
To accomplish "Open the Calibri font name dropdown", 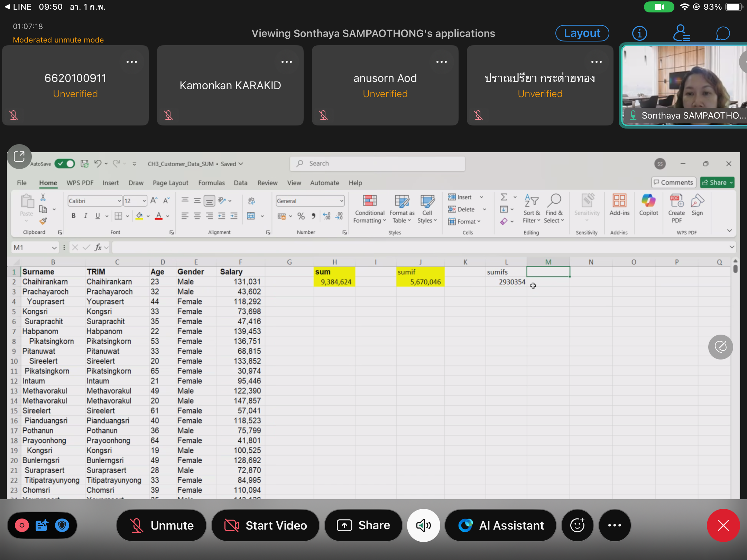I will point(119,201).
